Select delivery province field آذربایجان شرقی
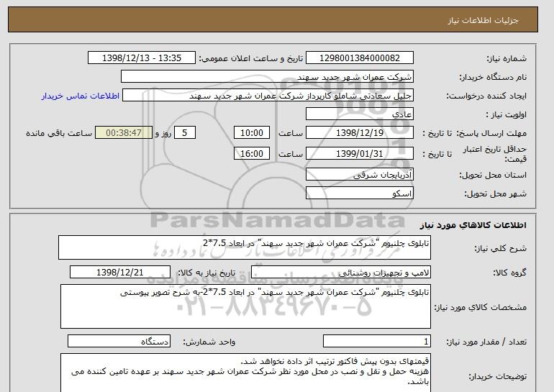 tap(359, 175)
